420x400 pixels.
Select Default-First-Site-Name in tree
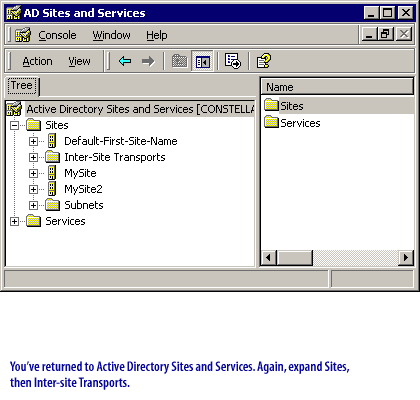[x=121, y=141]
